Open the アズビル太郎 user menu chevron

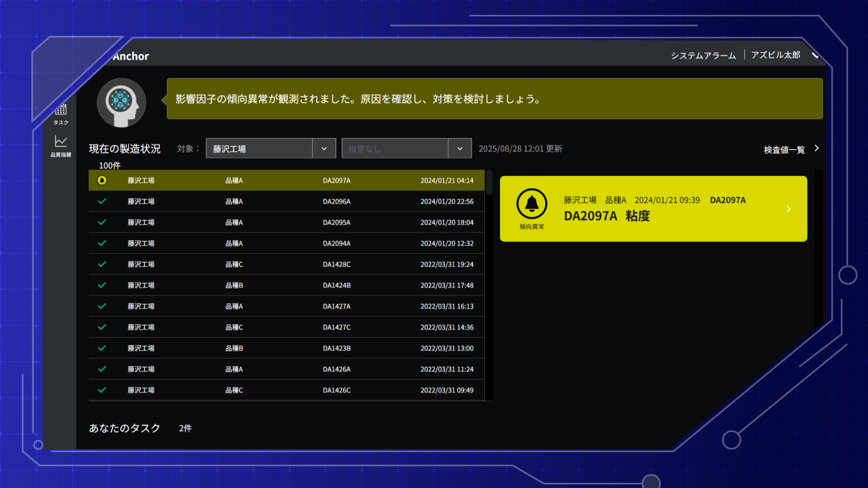(x=815, y=55)
